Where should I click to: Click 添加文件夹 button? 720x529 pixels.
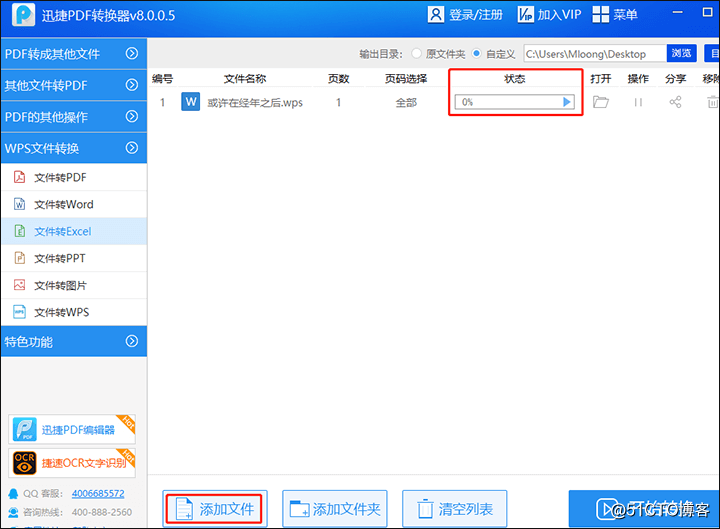point(335,509)
